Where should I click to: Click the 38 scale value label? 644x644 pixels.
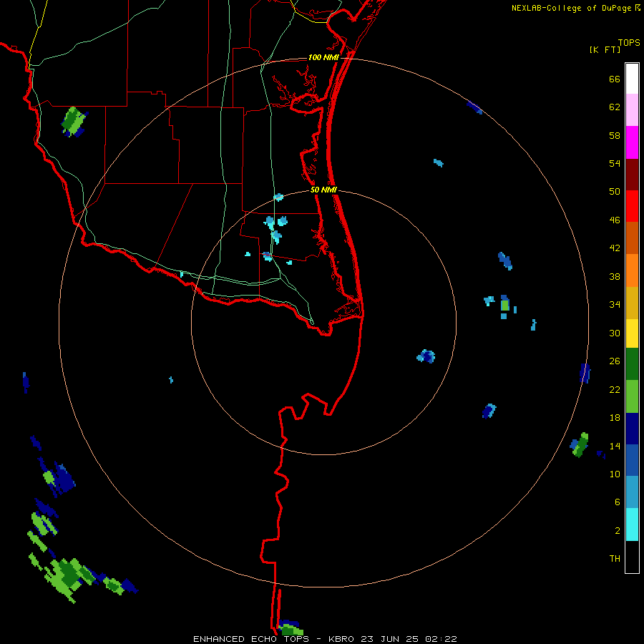tap(615, 276)
